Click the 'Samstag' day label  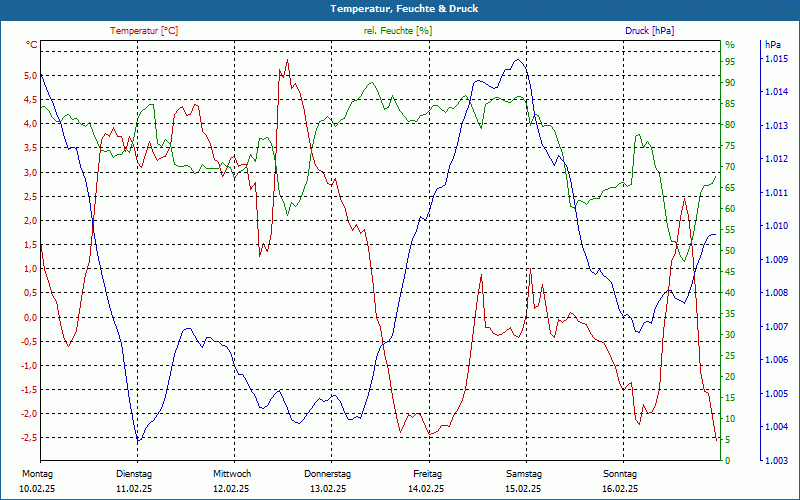pos(524,474)
